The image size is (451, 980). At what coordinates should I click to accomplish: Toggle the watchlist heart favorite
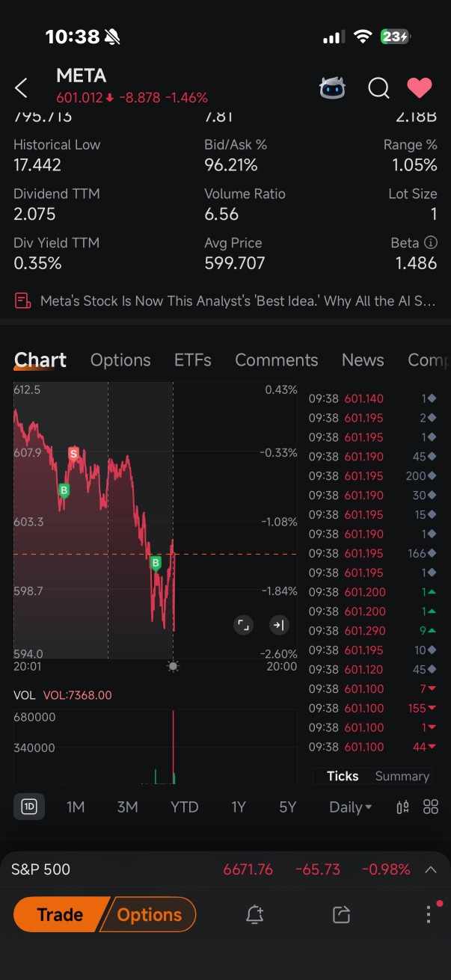coord(420,88)
